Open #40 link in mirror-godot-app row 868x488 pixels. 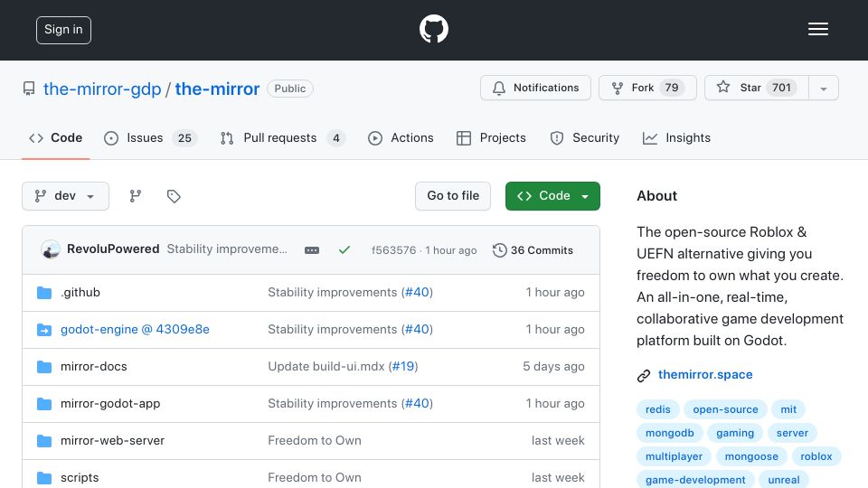click(x=418, y=403)
